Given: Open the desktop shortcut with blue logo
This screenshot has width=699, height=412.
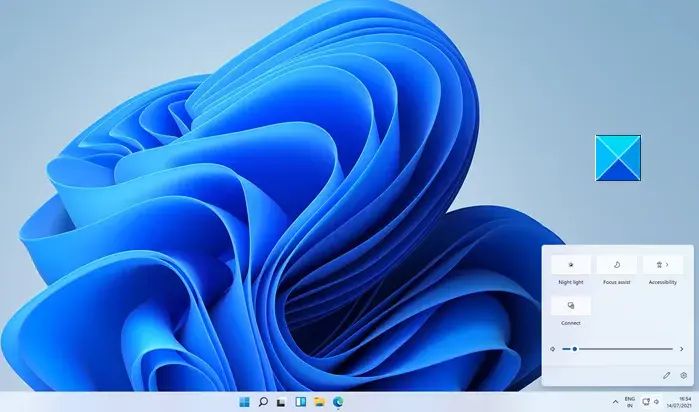Looking at the screenshot, I should tap(618, 158).
